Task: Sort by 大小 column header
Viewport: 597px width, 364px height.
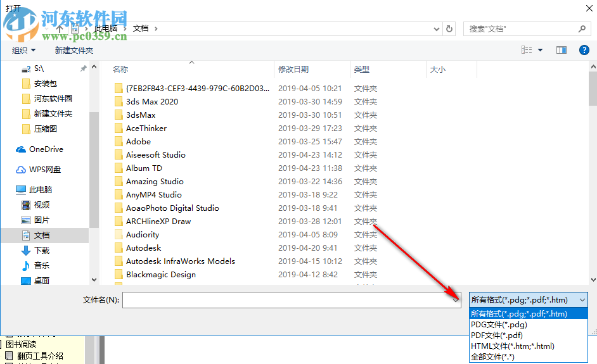Action: tap(438, 69)
